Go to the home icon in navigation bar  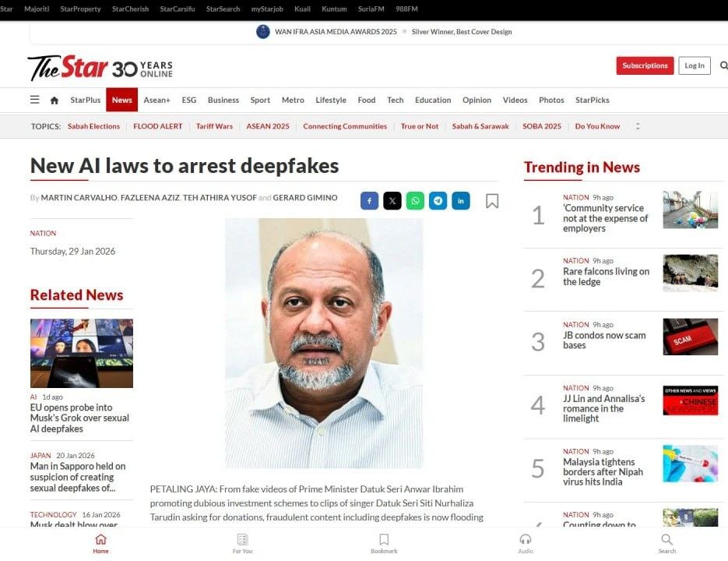(x=55, y=100)
